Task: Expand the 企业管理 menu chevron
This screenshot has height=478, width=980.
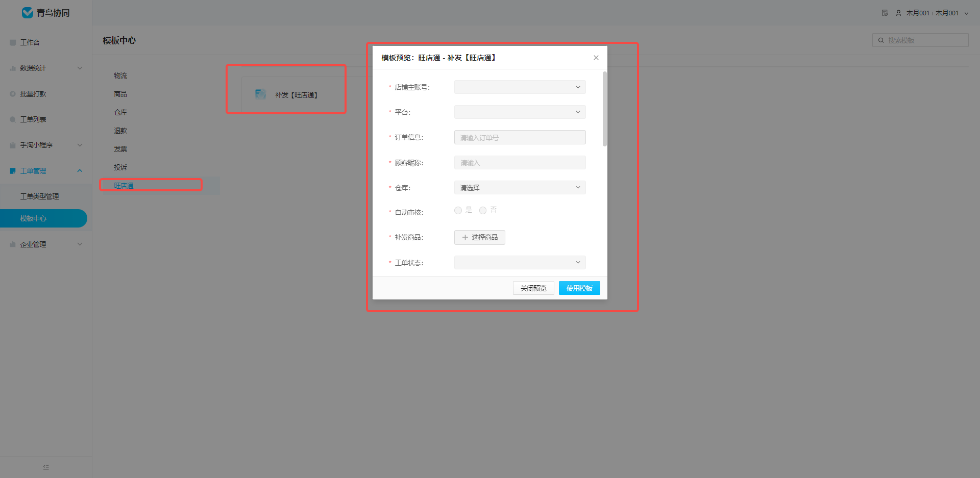Action: point(80,244)
